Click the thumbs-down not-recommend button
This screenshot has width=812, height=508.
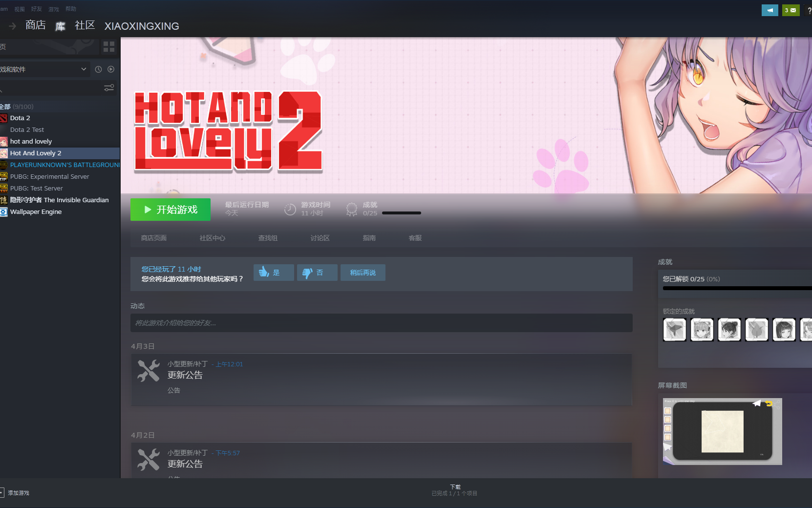point(317,273)
